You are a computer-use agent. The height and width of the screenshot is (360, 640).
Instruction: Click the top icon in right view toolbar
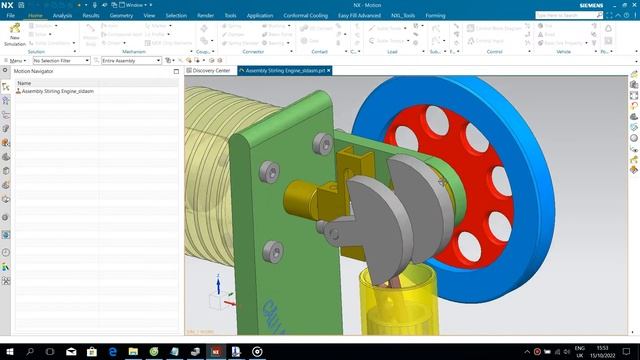tap(634, 74)
